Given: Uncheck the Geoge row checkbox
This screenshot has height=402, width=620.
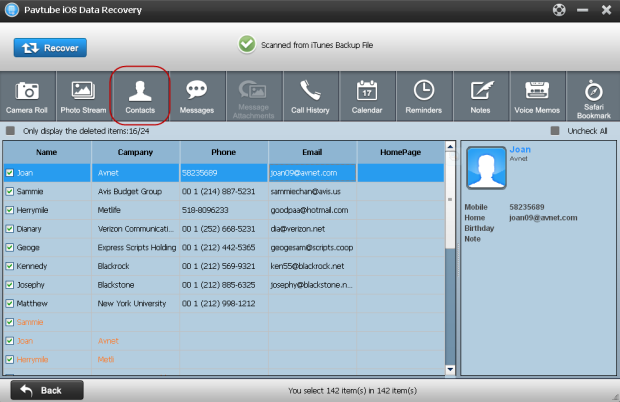Looking at the screenshot, I should click(x=10, y=247).
